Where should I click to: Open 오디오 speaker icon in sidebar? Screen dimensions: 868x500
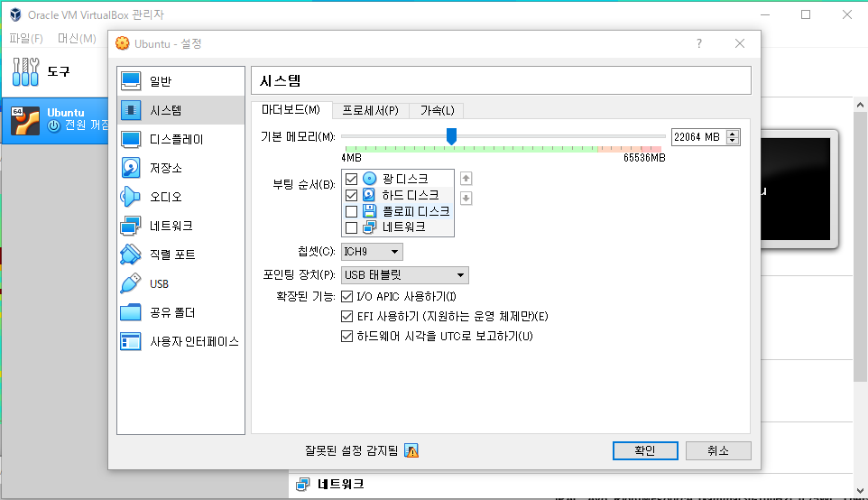click(x=131, y=197)
